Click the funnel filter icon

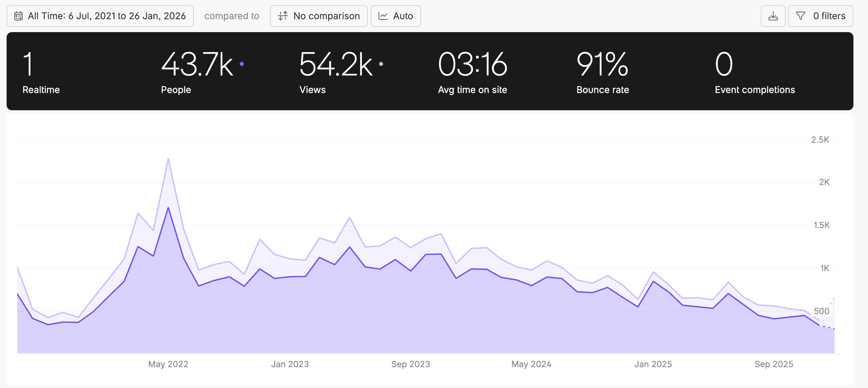click(800, 16)
